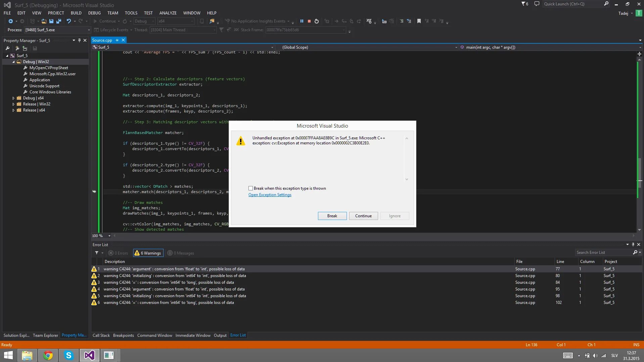Screen dimensions: 644x362
Task: Click the volume speaker tray icon
Action: coord(595,356)
